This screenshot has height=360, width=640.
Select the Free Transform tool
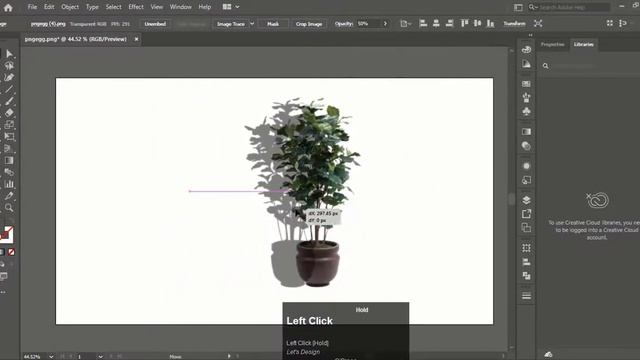pos(9,137)
